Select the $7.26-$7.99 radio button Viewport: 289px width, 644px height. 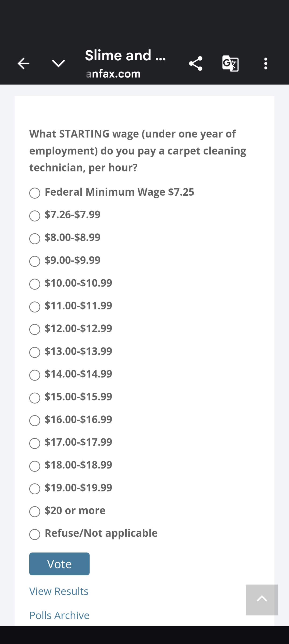(x=35, y=216)
